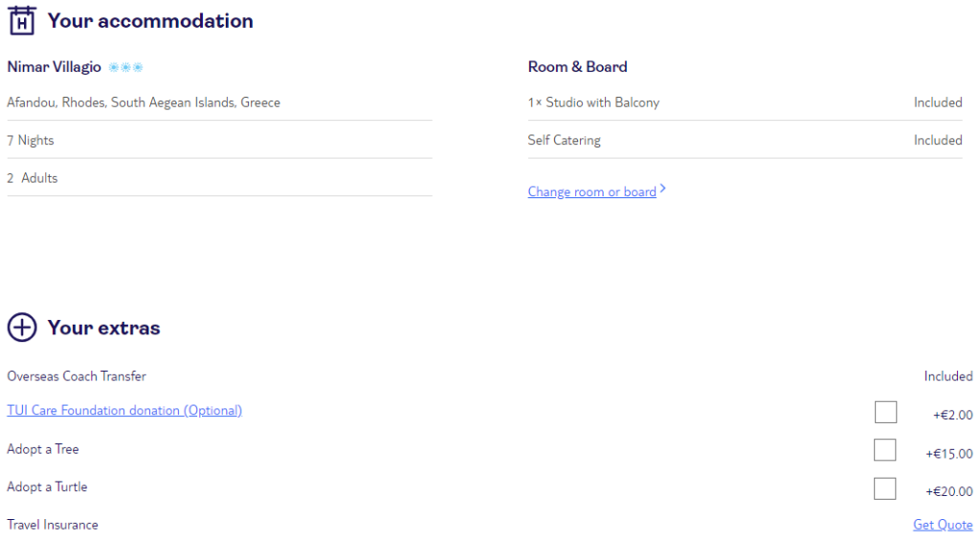Select the Self Catering board row
This screenshot has width=980, height=543.
[x=745, y=140]
